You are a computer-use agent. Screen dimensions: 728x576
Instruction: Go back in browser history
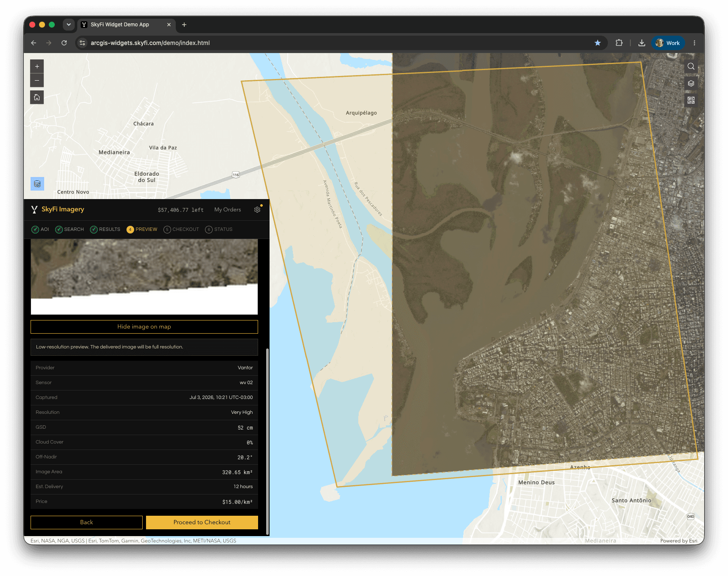click(x=34, y=43)
